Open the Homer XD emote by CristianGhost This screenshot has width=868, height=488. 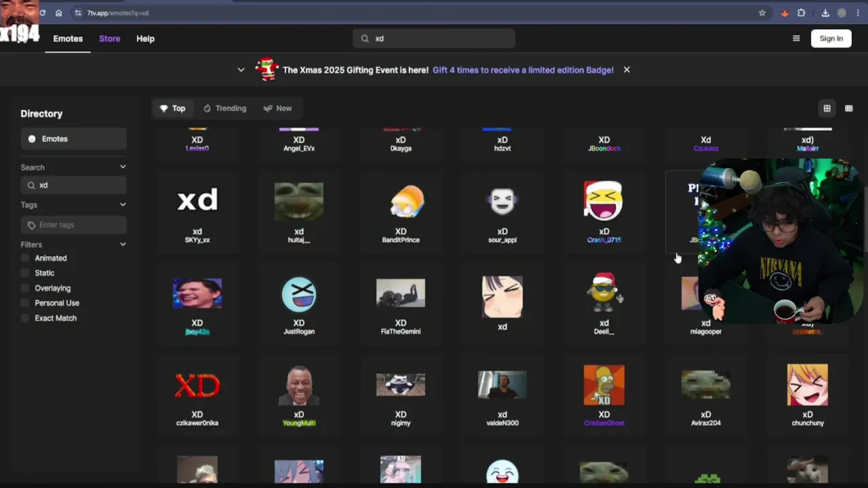604,394
